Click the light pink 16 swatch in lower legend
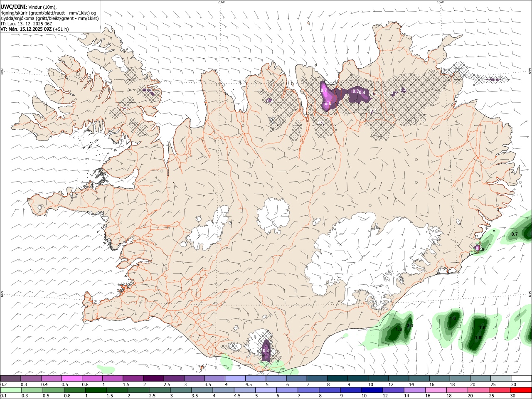Viewport: 532px width, 399px height. coord(436,390)
